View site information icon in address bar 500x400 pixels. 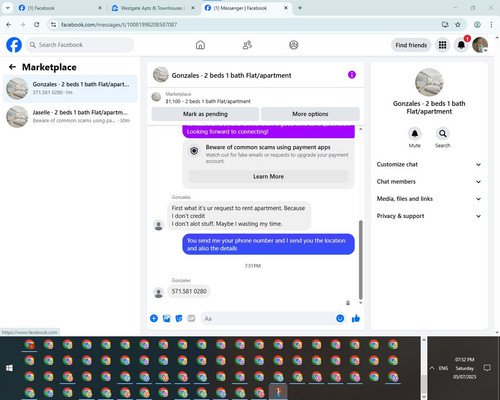point(53,25)
